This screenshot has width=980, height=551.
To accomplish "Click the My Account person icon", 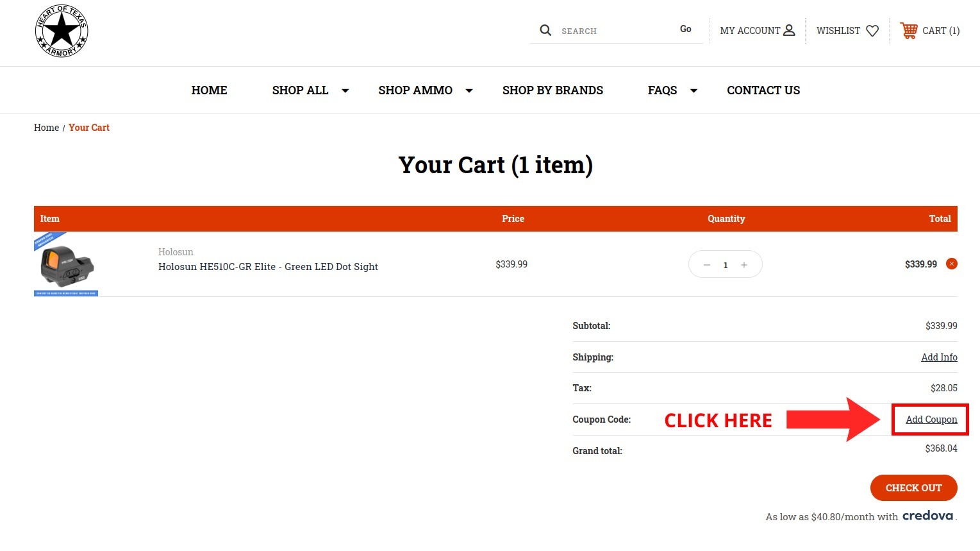I will coord(789,30).
